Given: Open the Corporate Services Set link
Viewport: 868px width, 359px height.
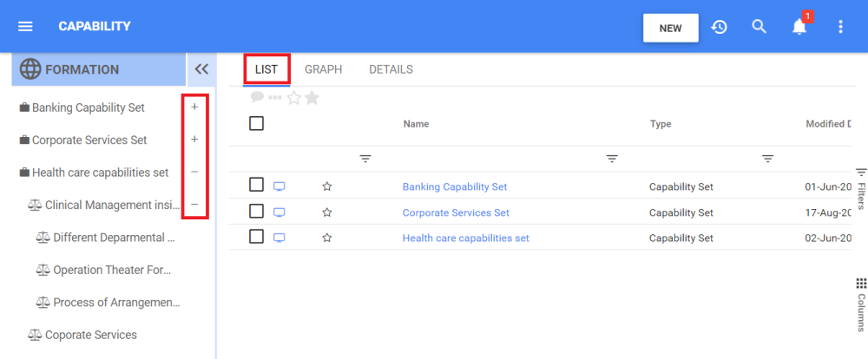Looking at the screenshot, I should point(456,212).
